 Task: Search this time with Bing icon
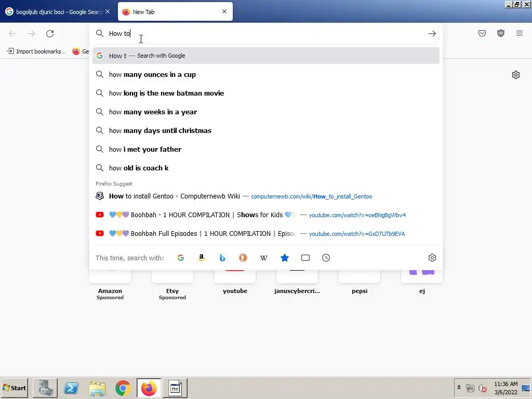click(x=222, y=258)
